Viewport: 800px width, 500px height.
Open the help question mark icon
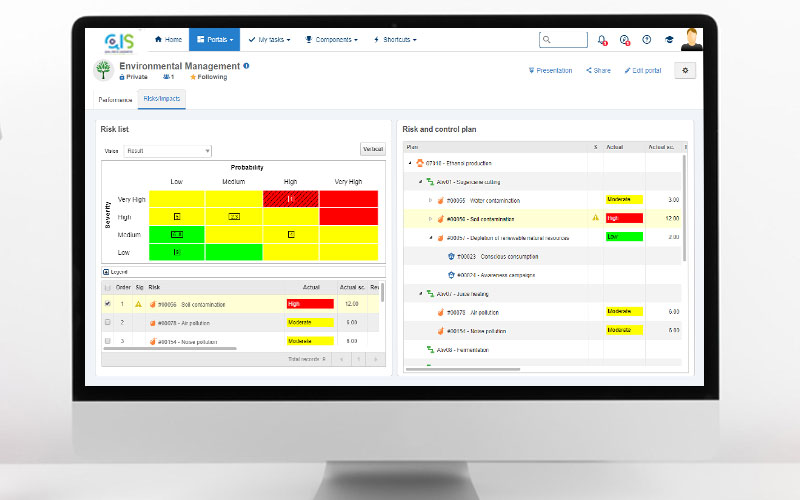pyautogui.click(x=647, y=40)
